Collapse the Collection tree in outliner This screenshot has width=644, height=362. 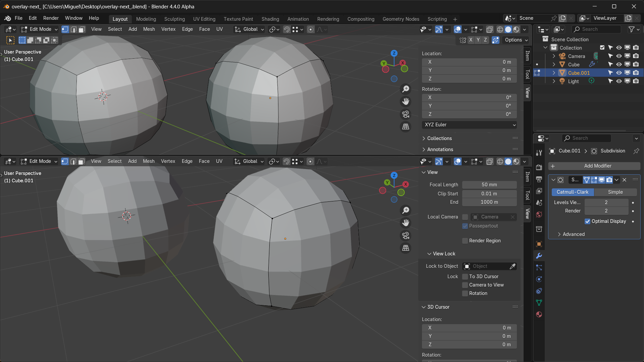[x=545, y=48]
